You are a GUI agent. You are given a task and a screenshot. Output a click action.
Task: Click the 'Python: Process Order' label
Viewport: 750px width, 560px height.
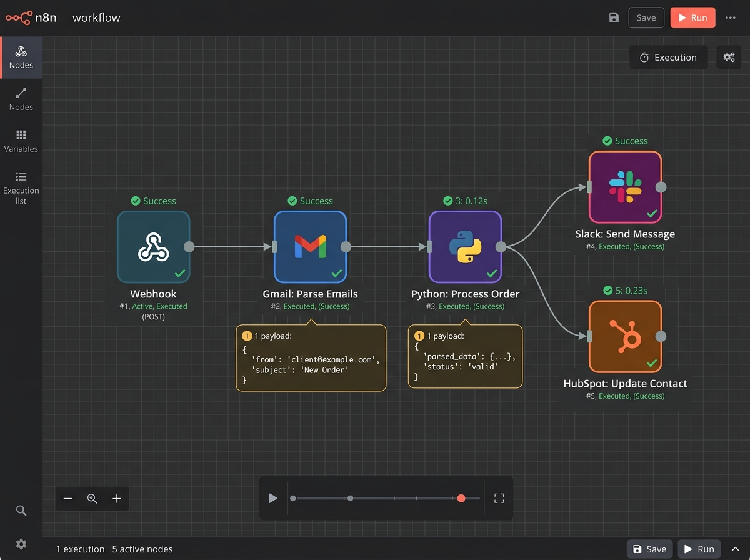tap(466, 294)
